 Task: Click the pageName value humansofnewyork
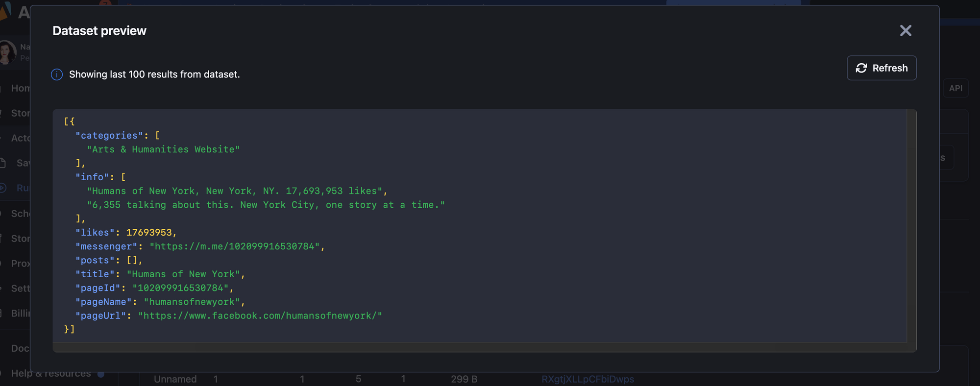tap(192, 302)
